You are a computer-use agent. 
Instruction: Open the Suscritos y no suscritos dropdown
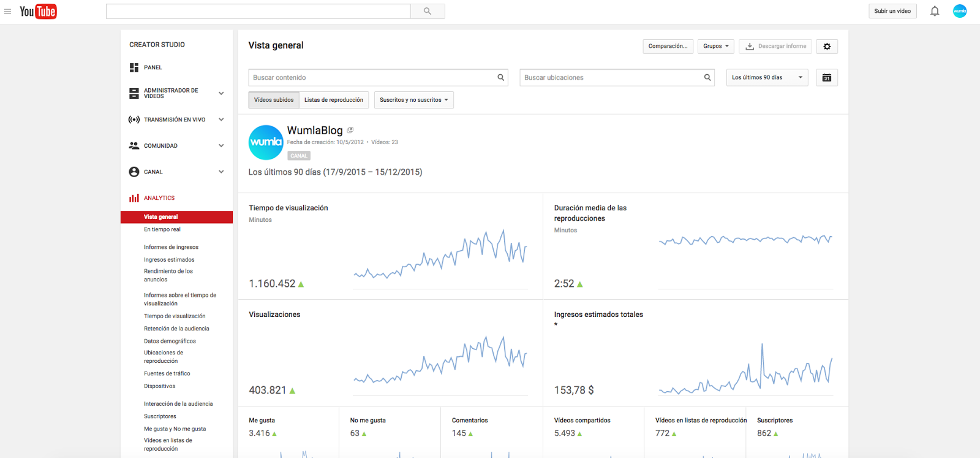[414, 100]
